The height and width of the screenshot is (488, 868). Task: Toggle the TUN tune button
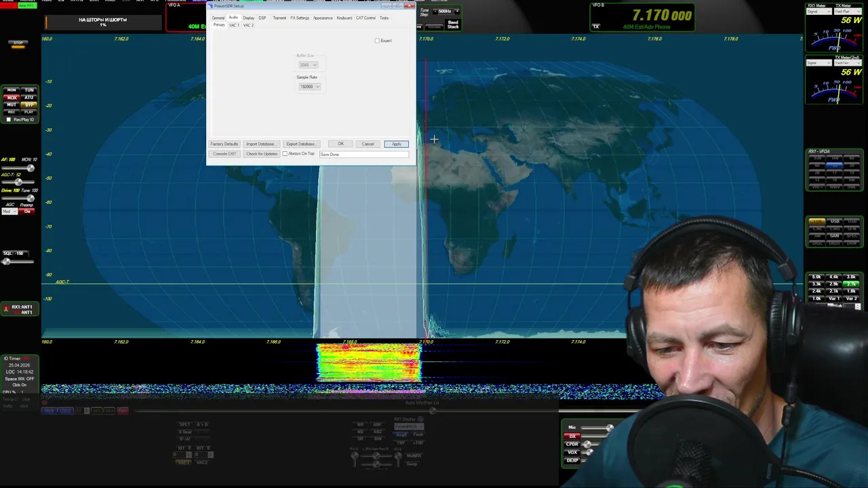[x=29, y=90]
